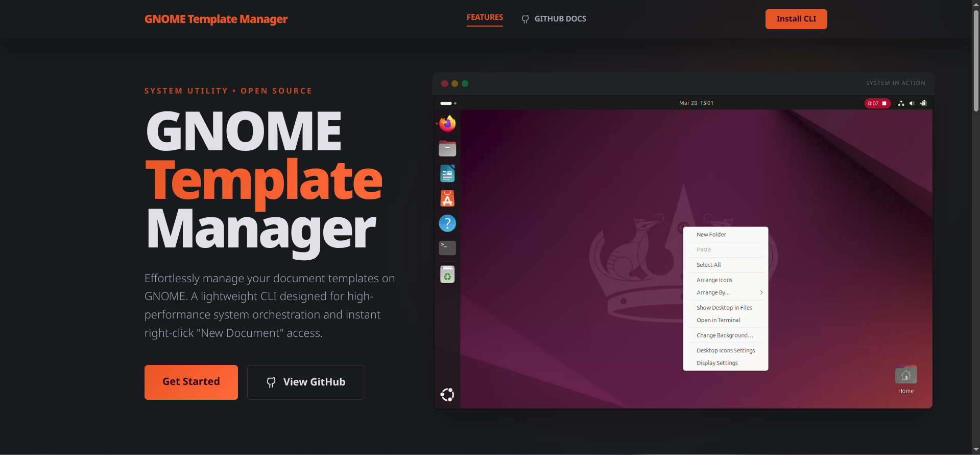This screenshot has width=980, height=455.
Task: Open the Trash icon in dock
Action: pyautogui.click(x=447, y=275)
